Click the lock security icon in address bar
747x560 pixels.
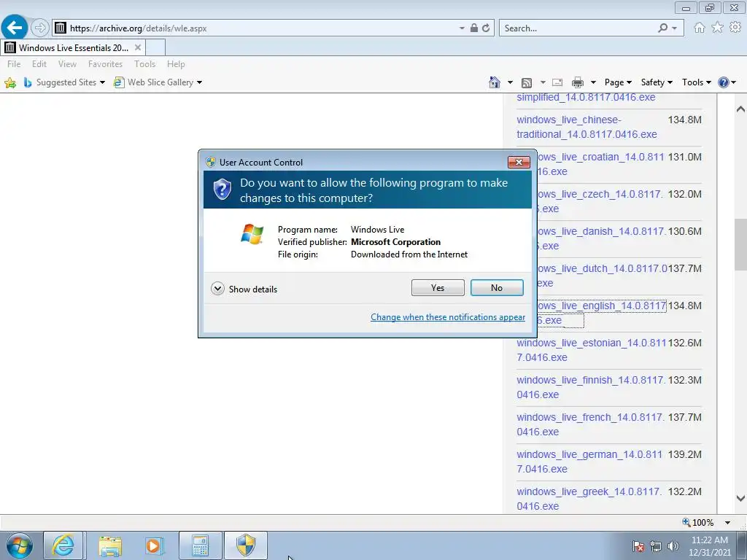click(x=474, y=28)
